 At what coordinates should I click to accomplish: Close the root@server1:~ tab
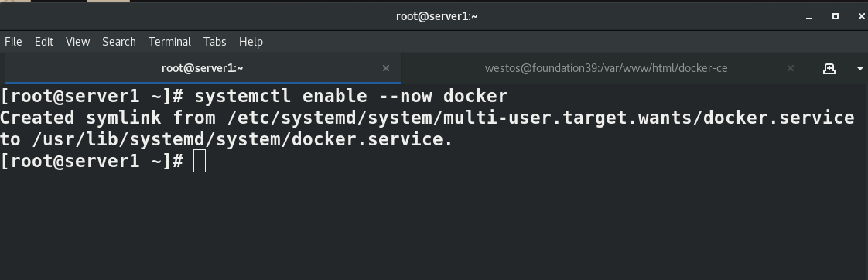[386, 68]
